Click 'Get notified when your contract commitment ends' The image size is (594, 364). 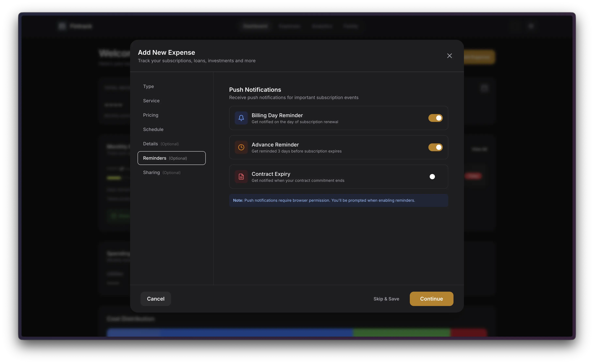[x=298, y=180]
